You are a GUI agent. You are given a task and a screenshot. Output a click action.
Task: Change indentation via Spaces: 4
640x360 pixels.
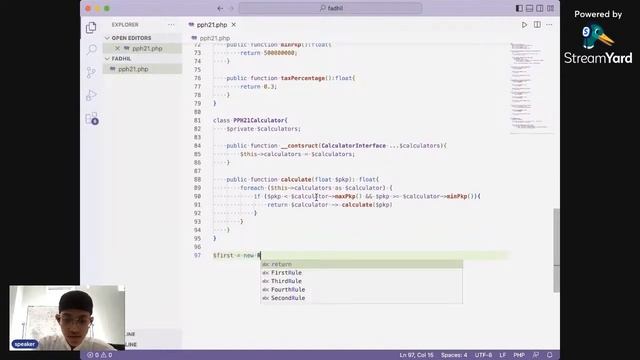(x=454, y=355)
